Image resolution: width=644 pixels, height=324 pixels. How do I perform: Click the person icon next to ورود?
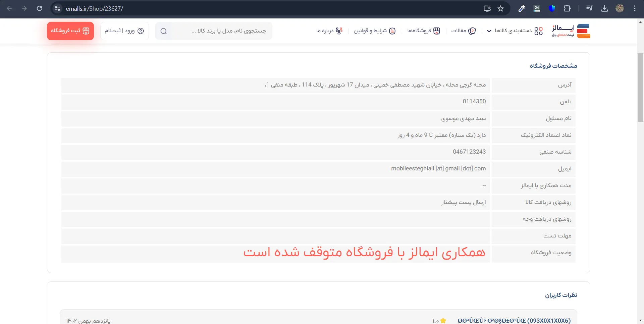coord(141,31)
